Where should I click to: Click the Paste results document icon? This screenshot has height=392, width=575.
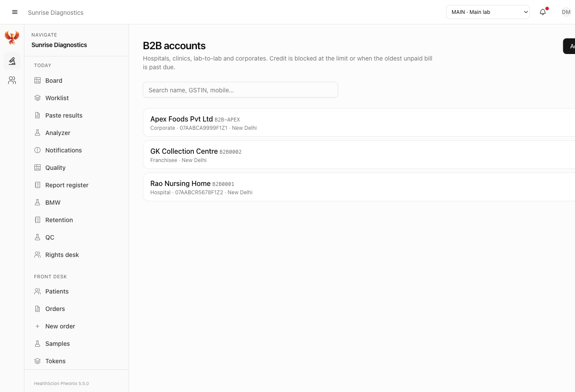pyautogui.click(x=37, y=115)
